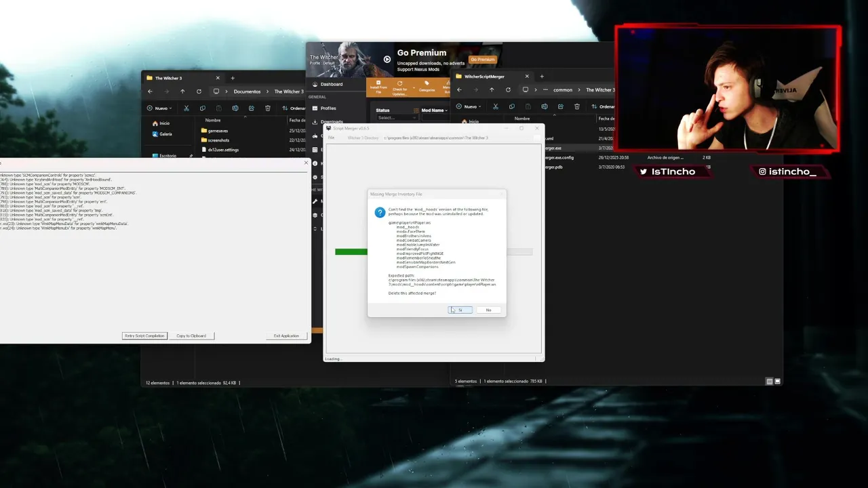Click Install From File in Vortex toolbar
Image resolution: width=868 pixels, height=488 pixels.
click(x=378, y=87)
